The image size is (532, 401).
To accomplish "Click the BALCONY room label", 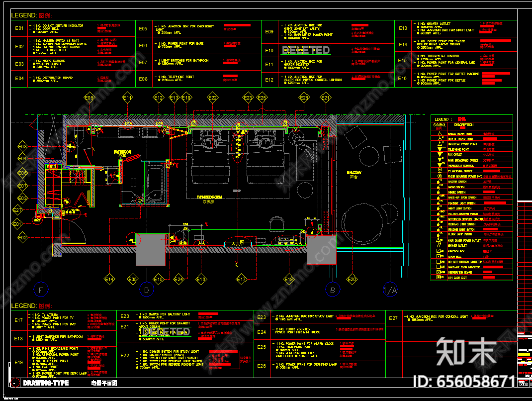I will (x=354, y=173).
